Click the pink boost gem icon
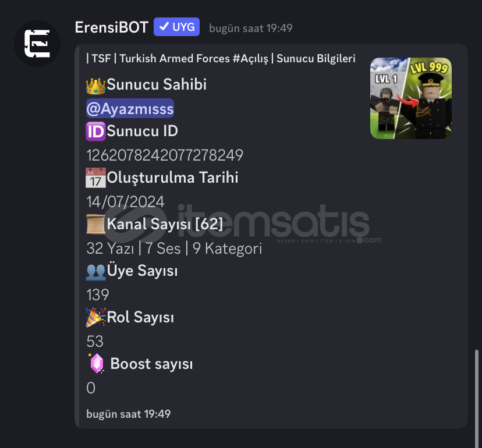482x448 pixels. tap(96, 364)
